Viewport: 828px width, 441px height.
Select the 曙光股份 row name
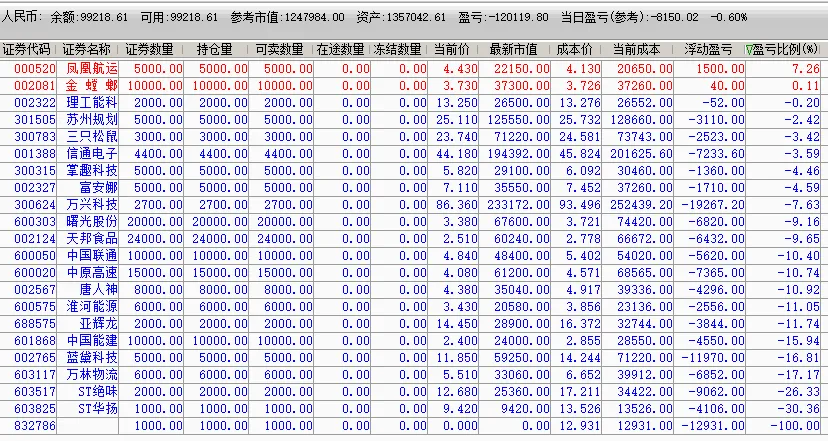pyautogui.click(x=92, y=222)
